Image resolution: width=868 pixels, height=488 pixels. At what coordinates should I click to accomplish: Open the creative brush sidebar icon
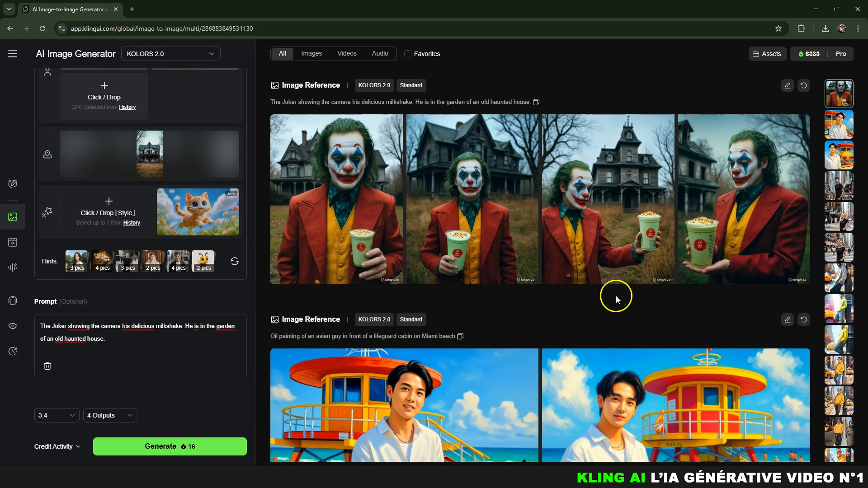coord(13,183)
